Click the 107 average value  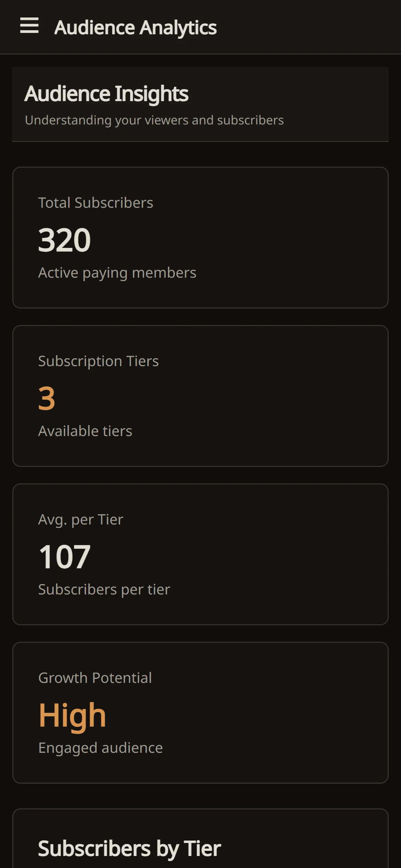[x=65, y=557]
